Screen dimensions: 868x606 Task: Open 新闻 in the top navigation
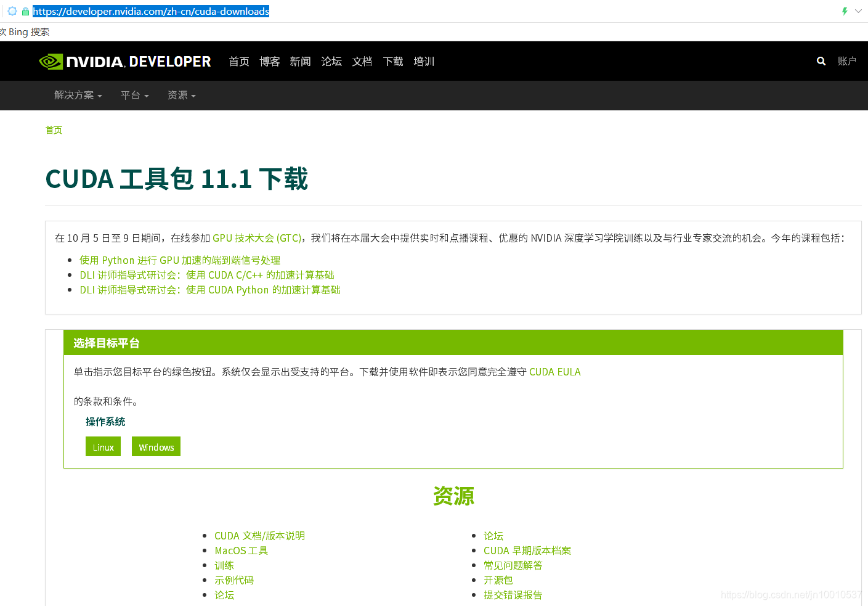301,62
